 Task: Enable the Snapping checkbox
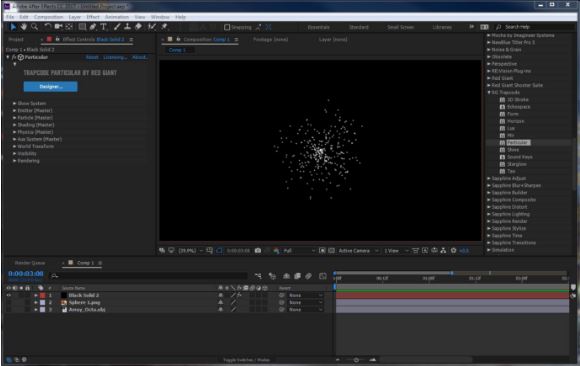(227, 27)
